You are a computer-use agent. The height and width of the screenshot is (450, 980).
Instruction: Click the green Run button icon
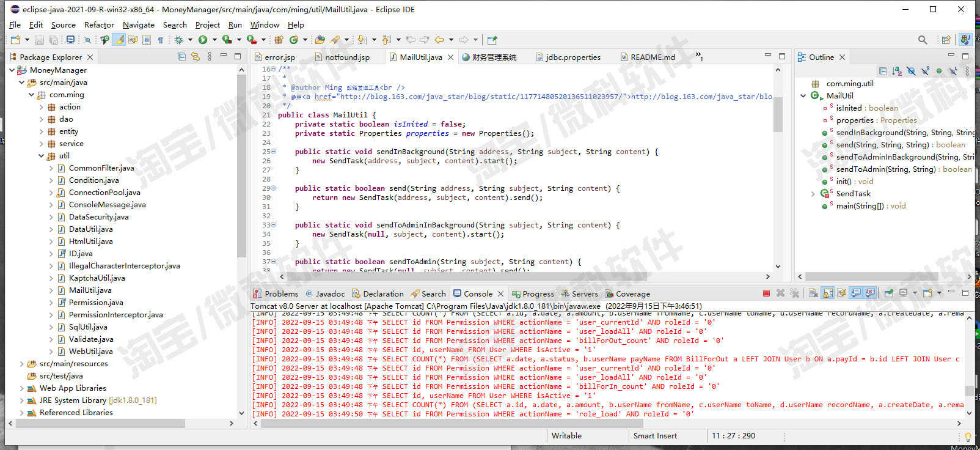pyautogui.click(x=203, y=40)
